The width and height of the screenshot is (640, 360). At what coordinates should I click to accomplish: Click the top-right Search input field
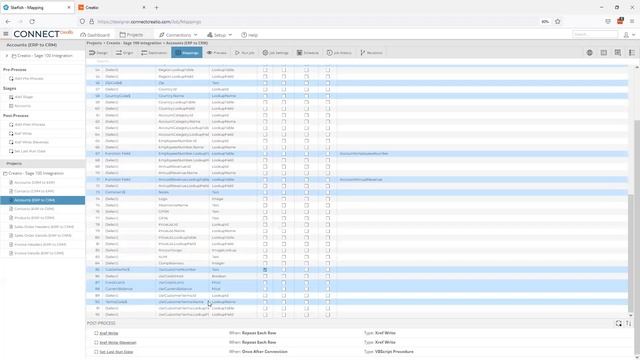[x=595, y=35]
